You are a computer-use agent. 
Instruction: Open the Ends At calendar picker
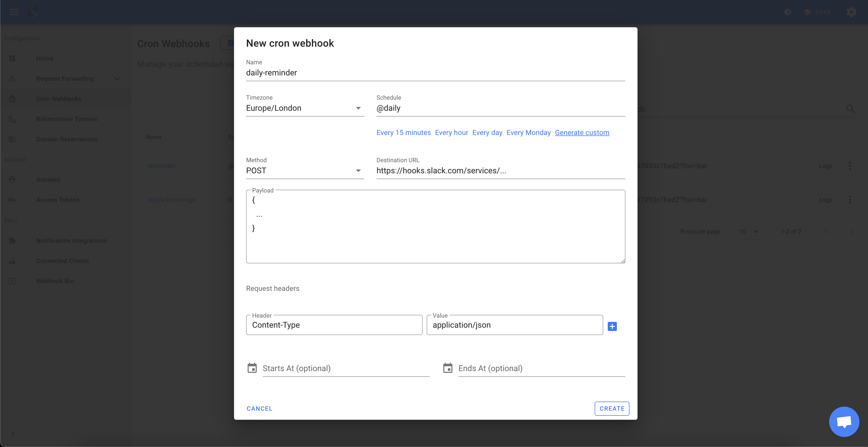448,368
